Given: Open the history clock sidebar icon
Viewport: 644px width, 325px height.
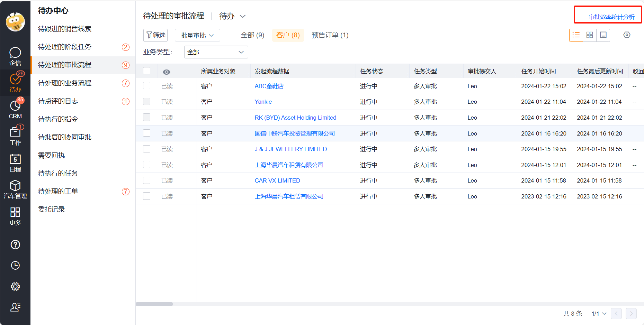Looking at the screenshot, I should coord(15,266).
